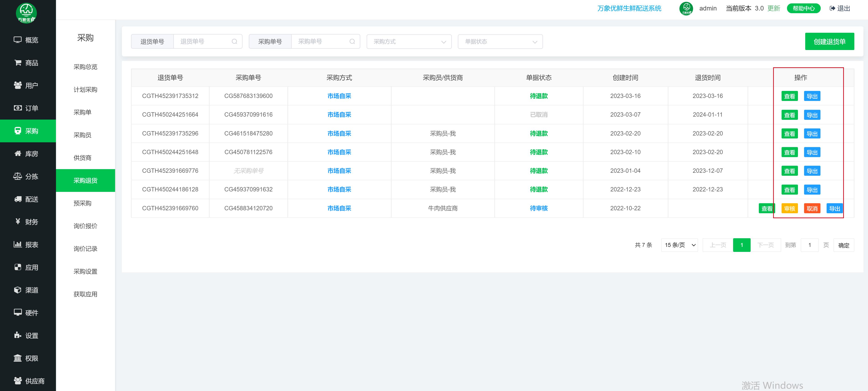Focus the 采购单号 search input

click(320, 41)
